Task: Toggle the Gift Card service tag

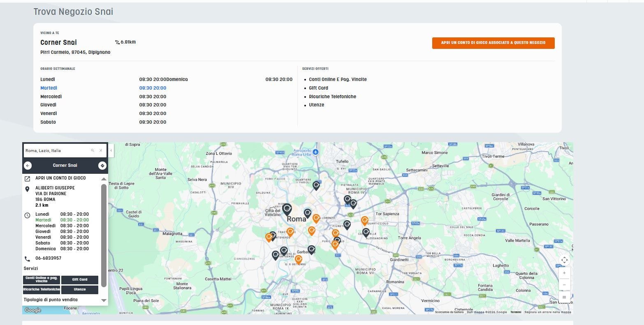Action: (x=80, y=280)
